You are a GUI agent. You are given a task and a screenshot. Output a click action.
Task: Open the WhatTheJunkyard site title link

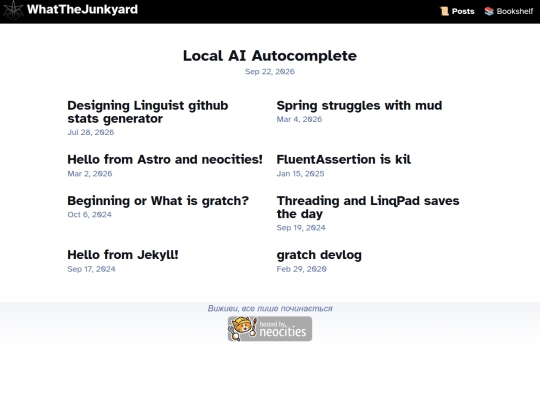click(82, 9)
